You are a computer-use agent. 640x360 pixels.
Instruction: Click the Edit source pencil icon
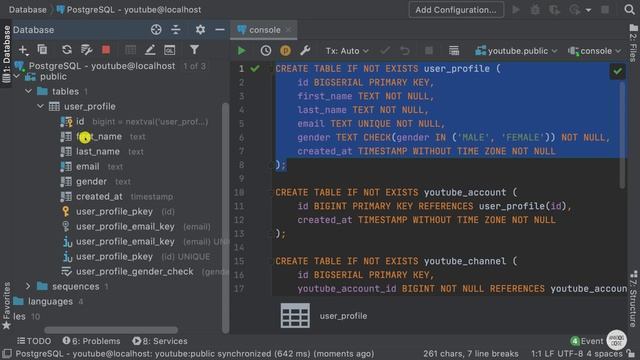pyautogui.click(x=150, y=50)
